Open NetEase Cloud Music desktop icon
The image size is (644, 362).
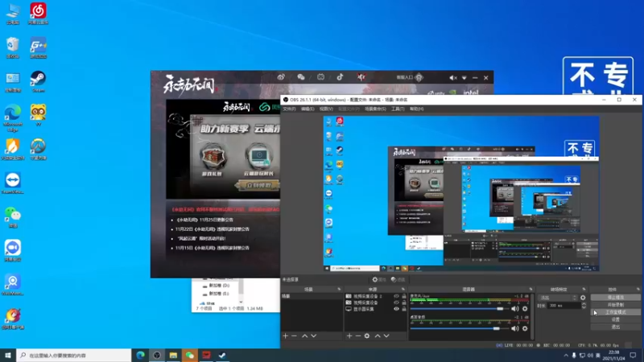[x=38, y=14]
